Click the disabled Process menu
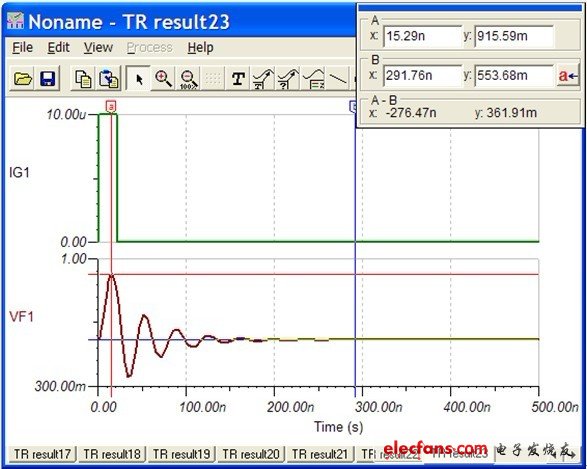 pos(149,48)
